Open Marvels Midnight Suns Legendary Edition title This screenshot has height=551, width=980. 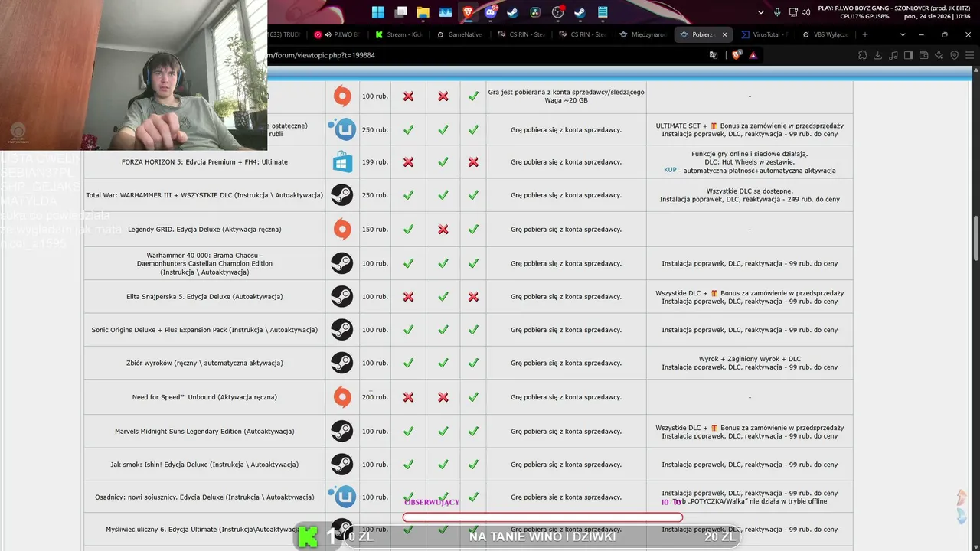pyautogui.click(x=204, y=432)
